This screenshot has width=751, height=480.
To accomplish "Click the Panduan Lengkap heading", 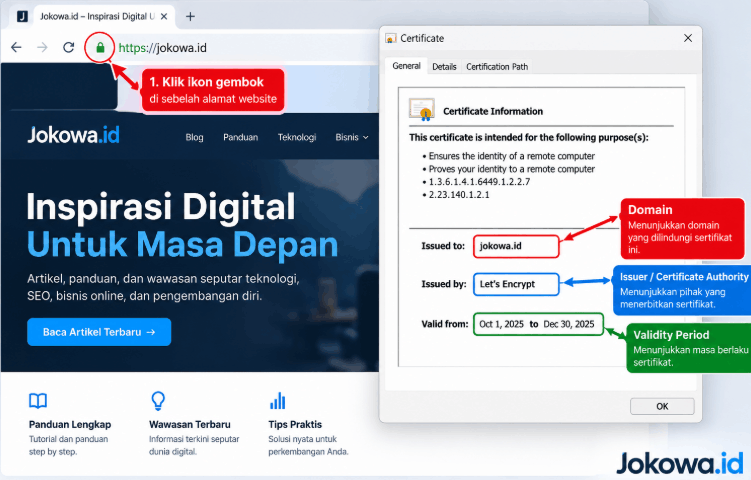I will coord(70,424).
